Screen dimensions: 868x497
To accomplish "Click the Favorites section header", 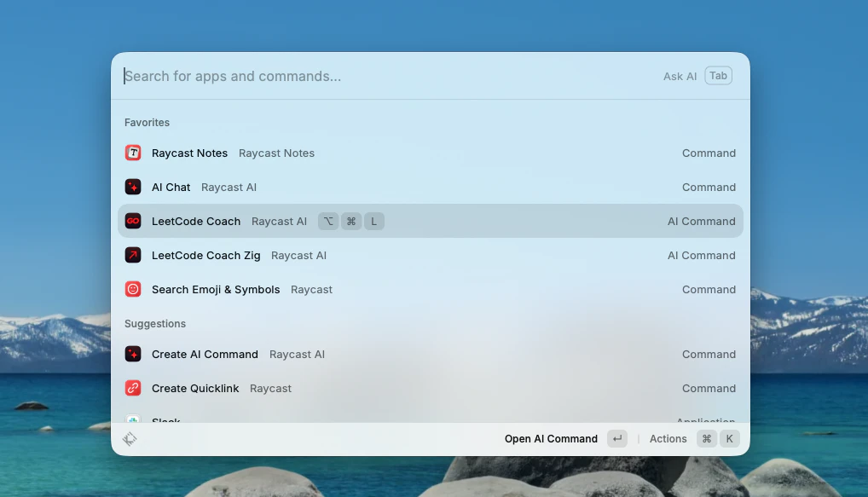I will [x=147, y=122].
